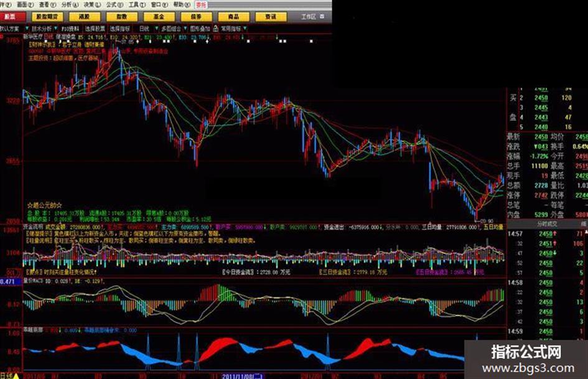Select the red 股票 tab
The width and height of the screenshot is (588, 379).
(12, 17)
